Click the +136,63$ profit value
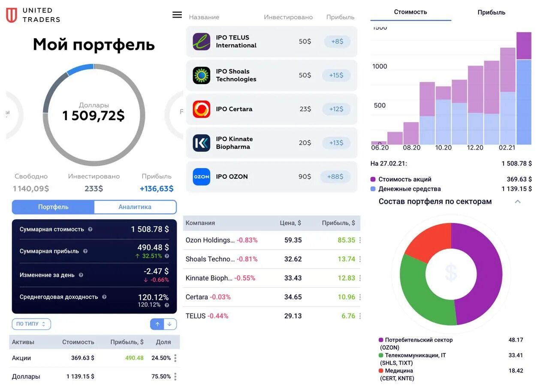This screenshot has width=549, height=392. tap(157, 189)
